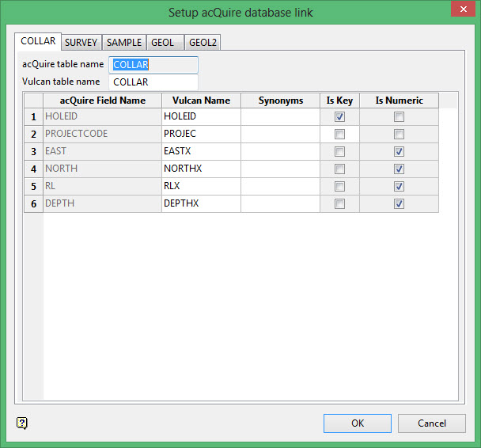Check Is Key for NORTH row

click(x=339, y=169)
